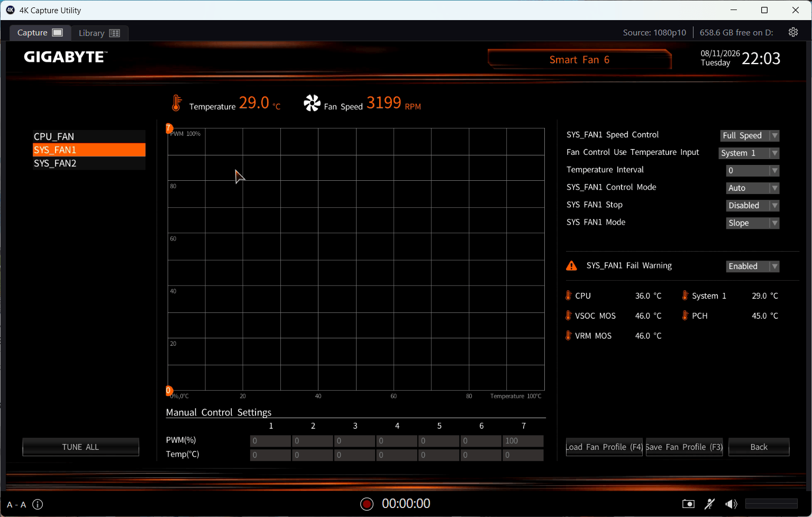Toggle the microphone mute icon
Viewport: 812px width, 517px height.
710,504
